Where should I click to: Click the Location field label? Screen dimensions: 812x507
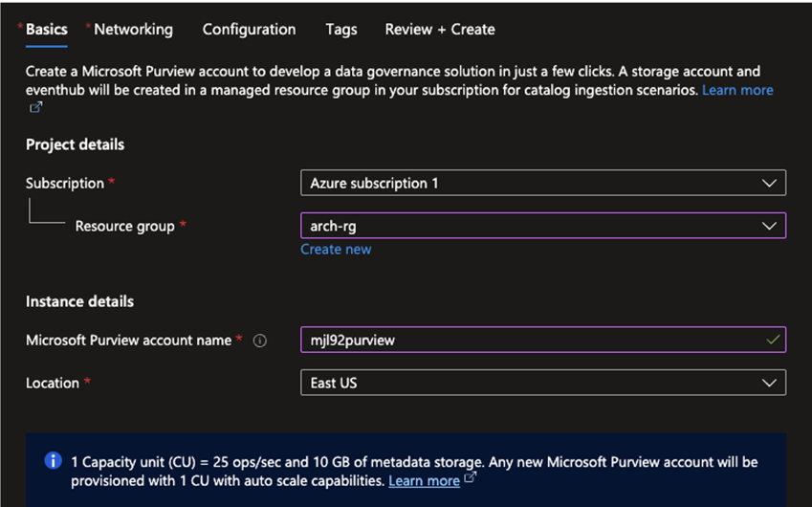tap(53, 384)
